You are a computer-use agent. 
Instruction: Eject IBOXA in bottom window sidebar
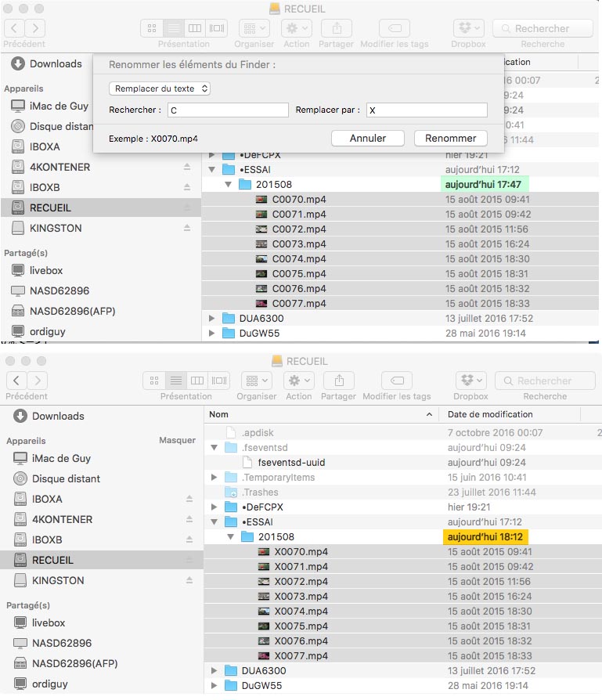point(189,499)
